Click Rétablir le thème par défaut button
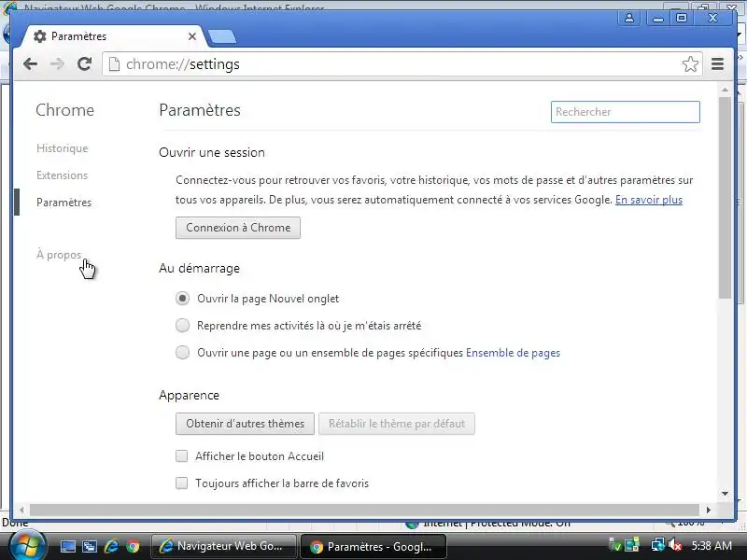This screenshot has width=747, height=560. tap(396, 424)
